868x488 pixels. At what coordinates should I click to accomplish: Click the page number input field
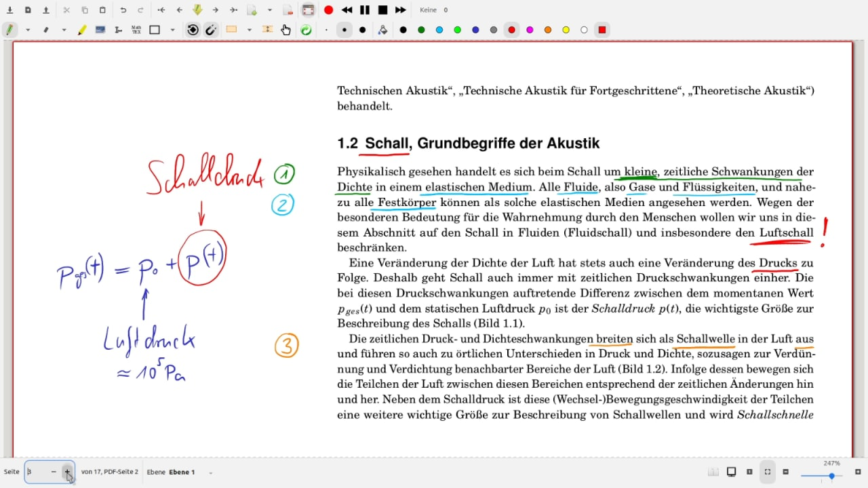37,472
